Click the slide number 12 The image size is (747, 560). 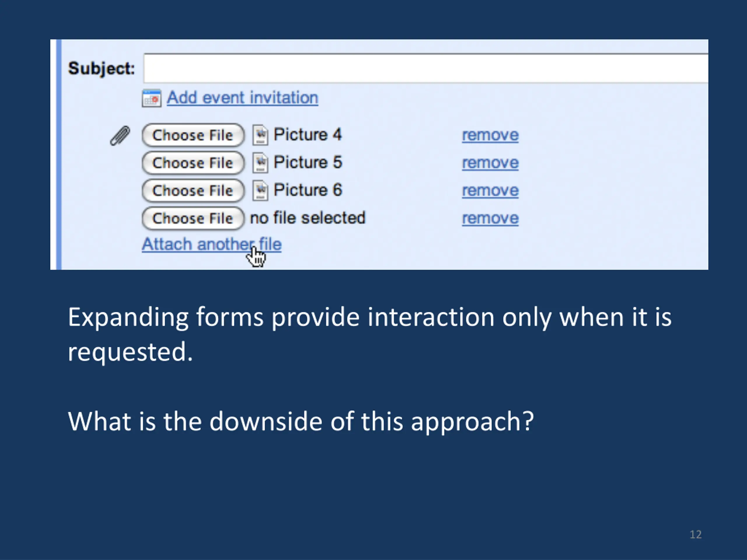695,534
